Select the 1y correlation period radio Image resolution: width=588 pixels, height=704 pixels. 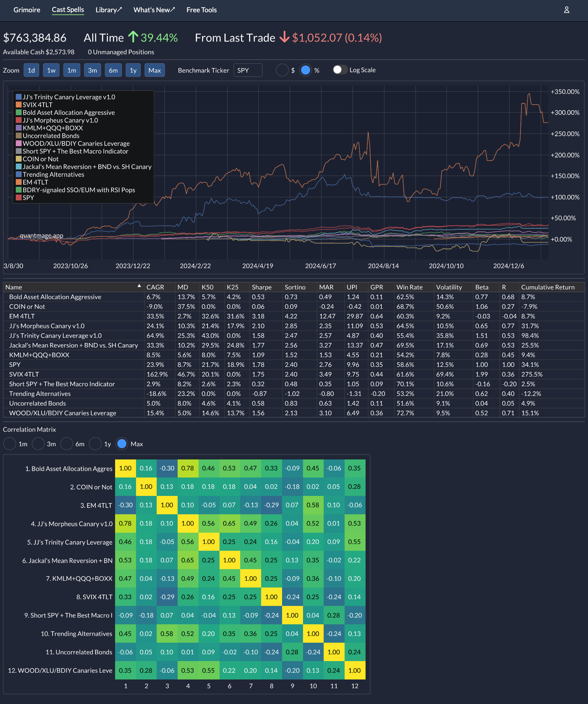click(95, 444)
